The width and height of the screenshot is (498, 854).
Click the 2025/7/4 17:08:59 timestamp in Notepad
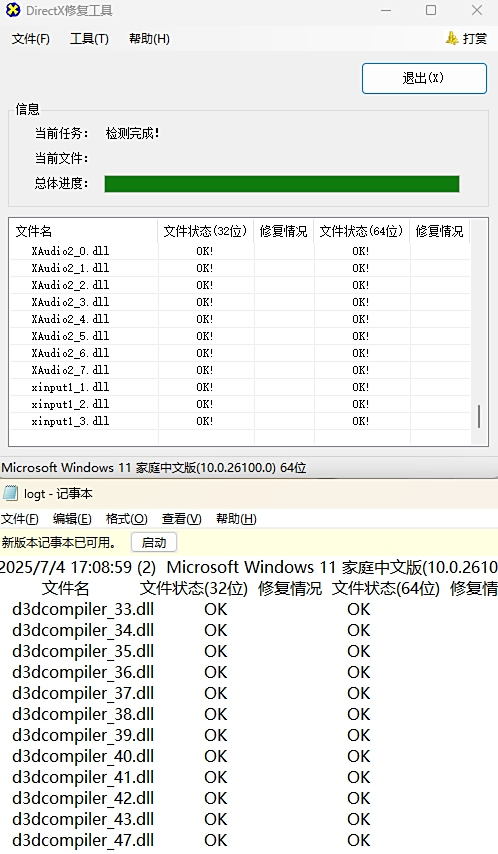pyautogui.click(x=66, y=567)
